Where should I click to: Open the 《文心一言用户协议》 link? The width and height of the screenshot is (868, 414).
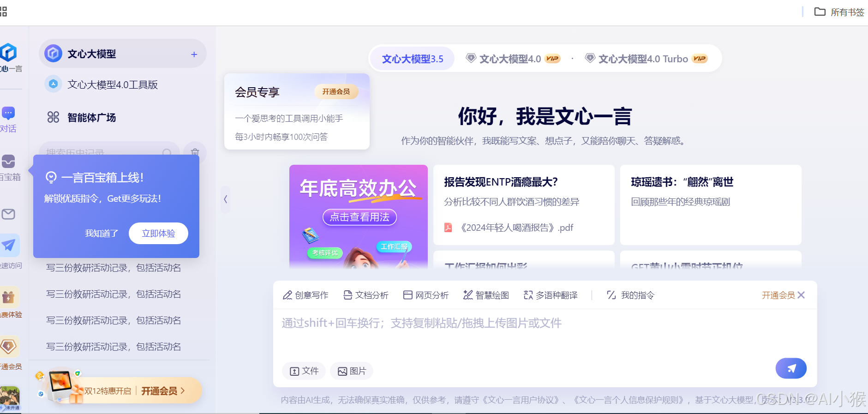(521, 400)
